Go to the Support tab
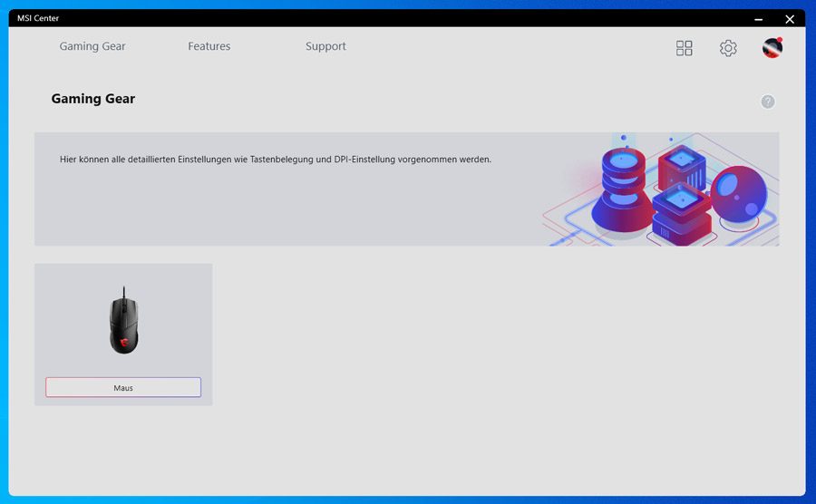Image resolution: width=816 pixels, height=504 pixels. pyautogui.click(x=325, y=46)
